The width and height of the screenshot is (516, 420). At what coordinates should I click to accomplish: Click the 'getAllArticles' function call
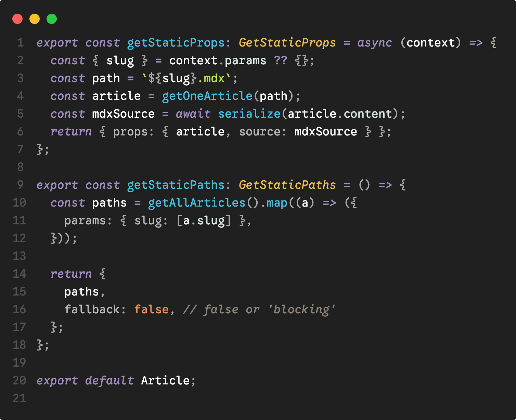197,203
